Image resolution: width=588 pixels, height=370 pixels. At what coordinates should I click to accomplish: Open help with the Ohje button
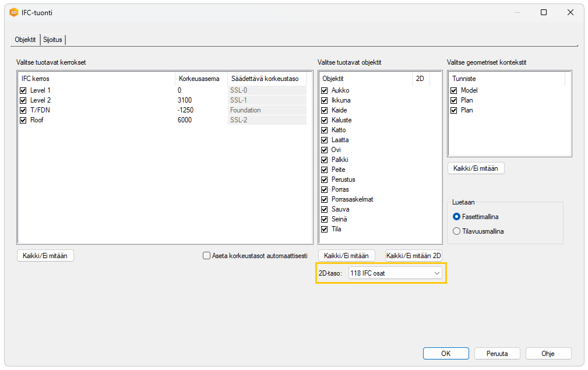(548, 354)
